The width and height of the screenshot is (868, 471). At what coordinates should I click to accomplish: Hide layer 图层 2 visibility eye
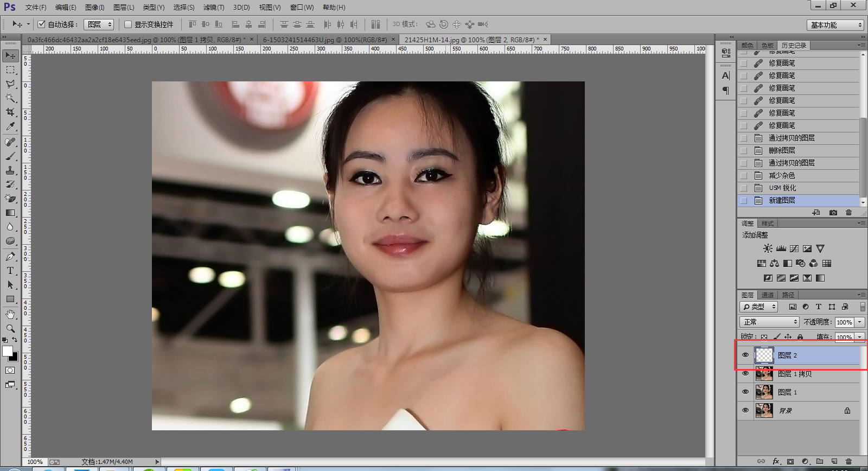coord(745,355)
